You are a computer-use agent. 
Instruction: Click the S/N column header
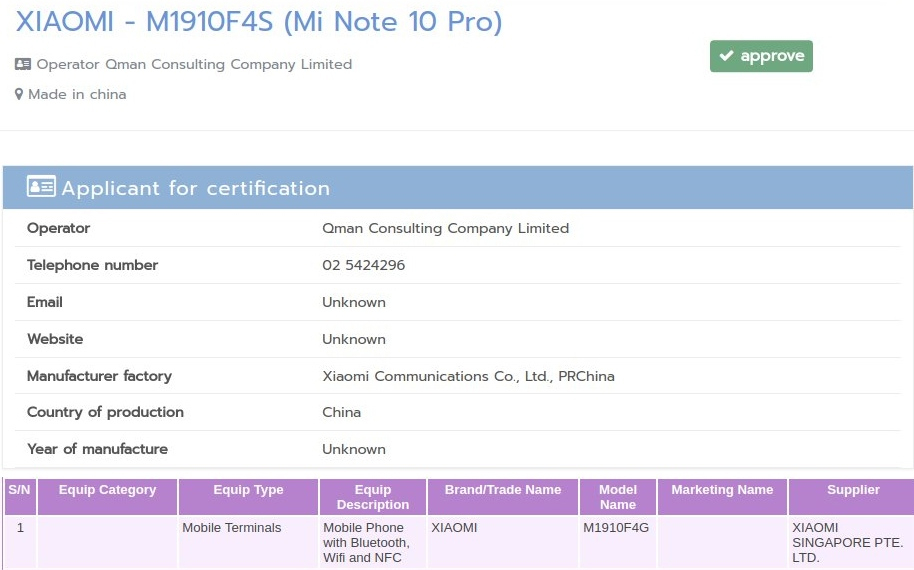pyautogui.click(x=19, y=497)
